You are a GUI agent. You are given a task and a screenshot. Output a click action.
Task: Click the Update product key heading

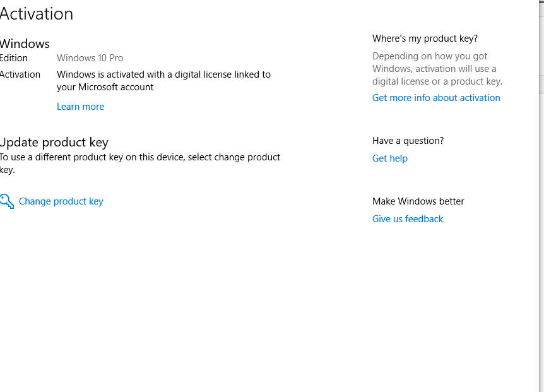click(x=54, y=142)
